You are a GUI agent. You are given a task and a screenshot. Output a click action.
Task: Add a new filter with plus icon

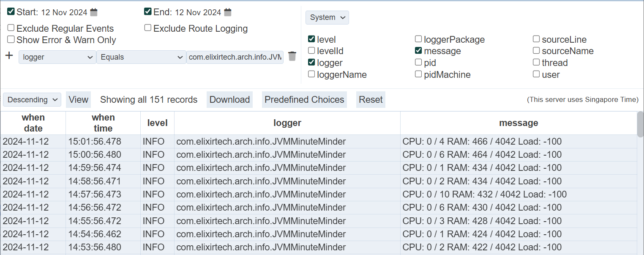[x=9, y=56]
